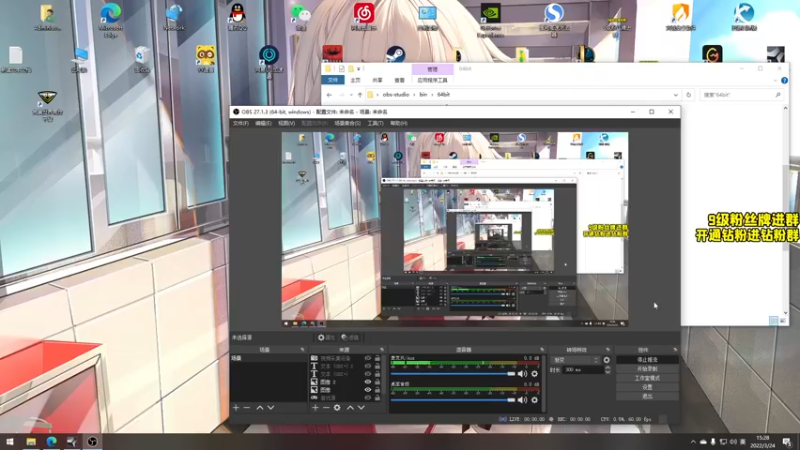This screenshot has width=800, height=450.
Task: Open transition type dropdown
Action: coord(576,360)
